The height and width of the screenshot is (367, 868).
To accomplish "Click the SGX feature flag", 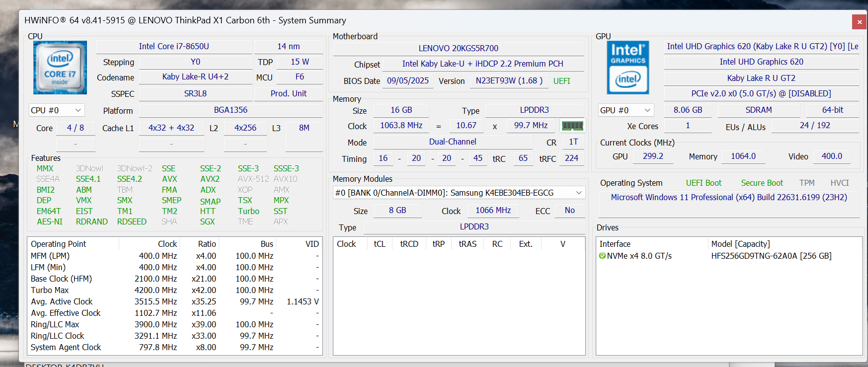I will (x=207, y=222).
